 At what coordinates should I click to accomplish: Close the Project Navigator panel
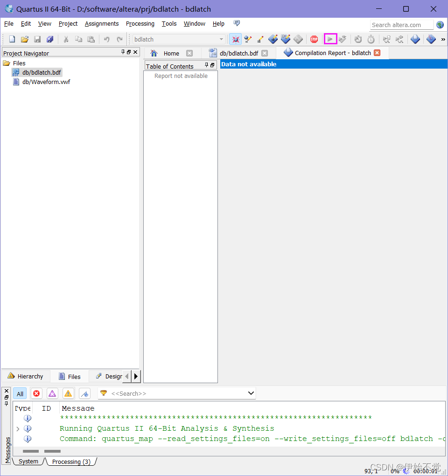click(135, 52)
